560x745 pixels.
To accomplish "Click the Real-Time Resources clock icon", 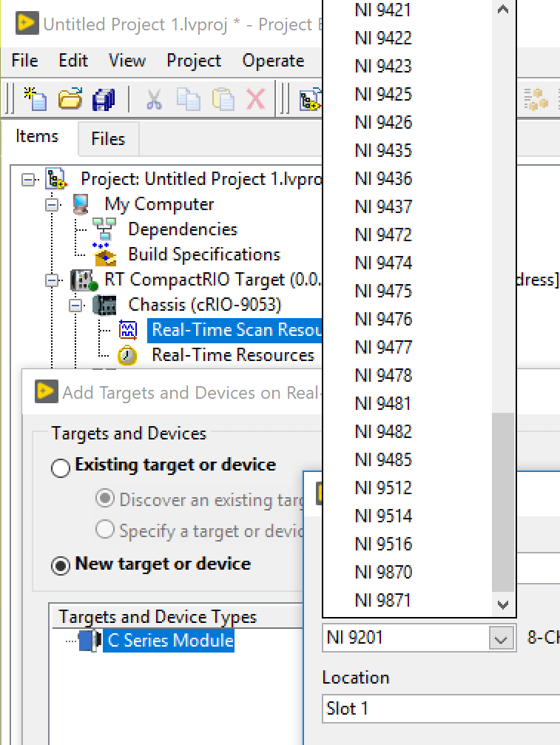I will point(127,355).
